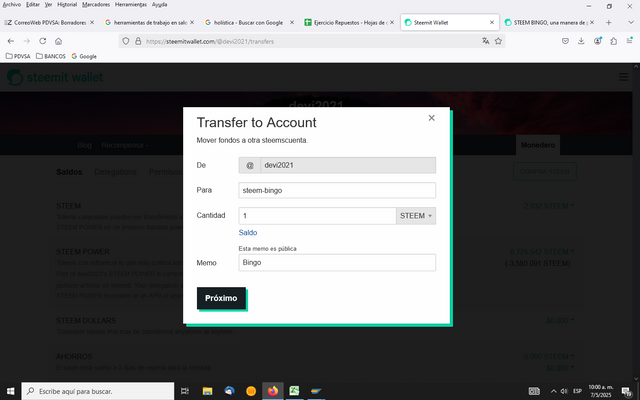Click the translate page icon
The image size is (640, 400).
[485, 41]
